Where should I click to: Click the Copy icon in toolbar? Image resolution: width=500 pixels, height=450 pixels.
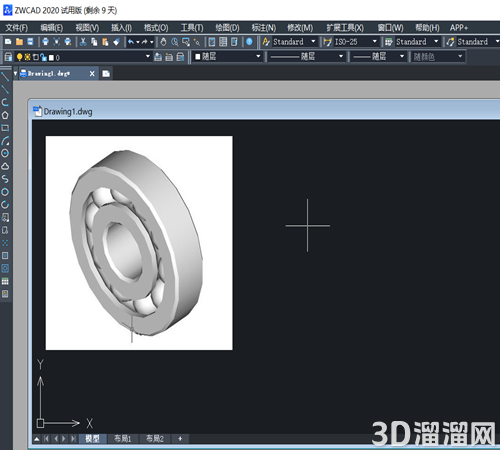point(94,42)
